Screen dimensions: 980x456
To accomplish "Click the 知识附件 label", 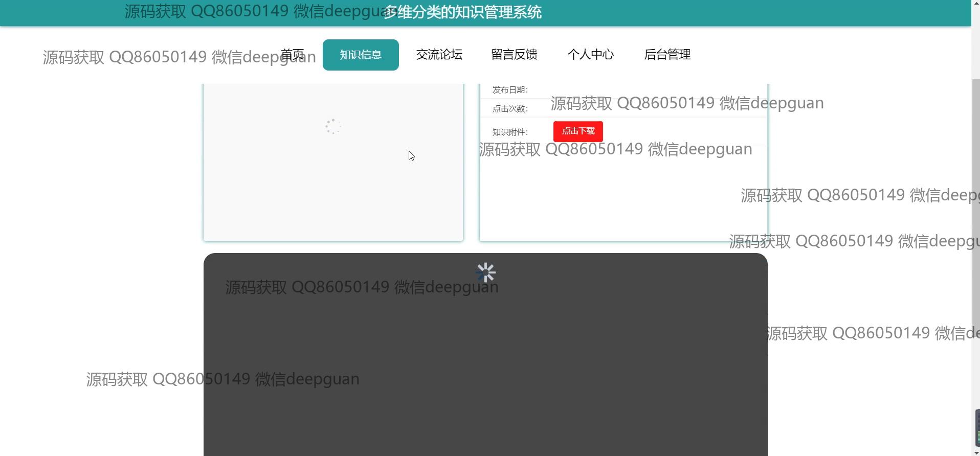I will pyautogui.click(x=510, y=132).
